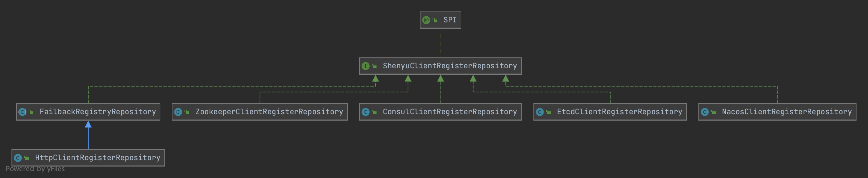Click the Powered by yFiles text

tap(35, 169)
